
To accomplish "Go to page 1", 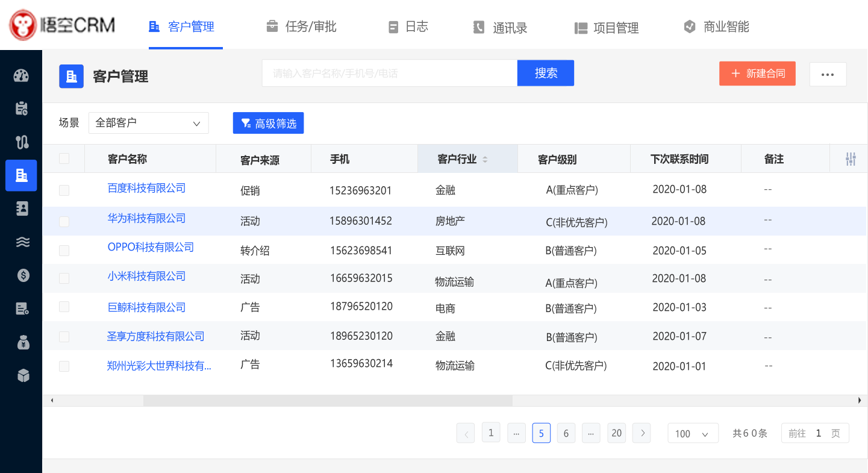I will pos(491,433).
